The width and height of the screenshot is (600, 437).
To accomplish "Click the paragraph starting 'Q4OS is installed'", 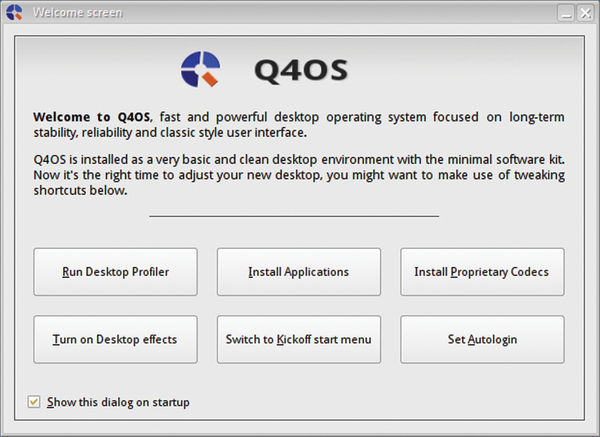I will pos(299,175).
